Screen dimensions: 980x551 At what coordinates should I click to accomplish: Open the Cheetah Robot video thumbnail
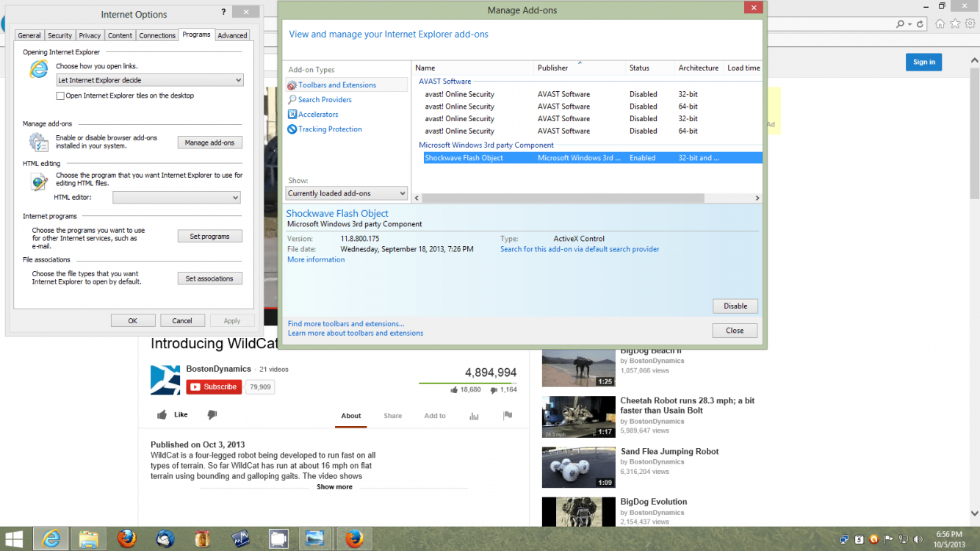(x=579, y=417)
